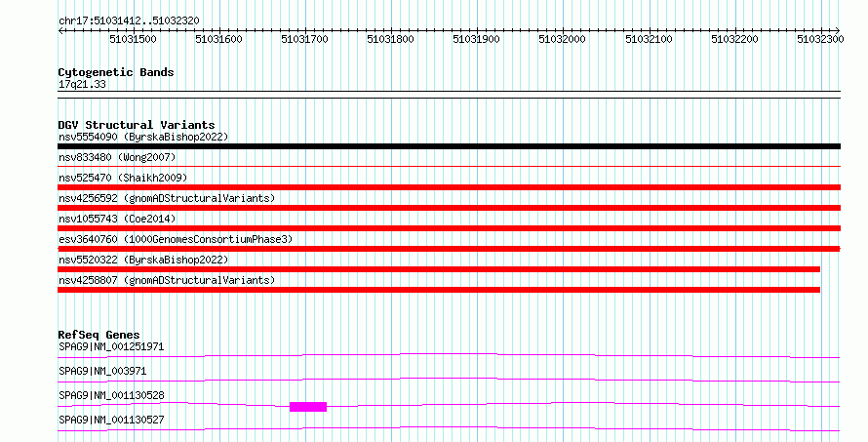Click the 51032000 ruler tick label
868x442 pixels.
pyautogui.click(x=562, y=39)
